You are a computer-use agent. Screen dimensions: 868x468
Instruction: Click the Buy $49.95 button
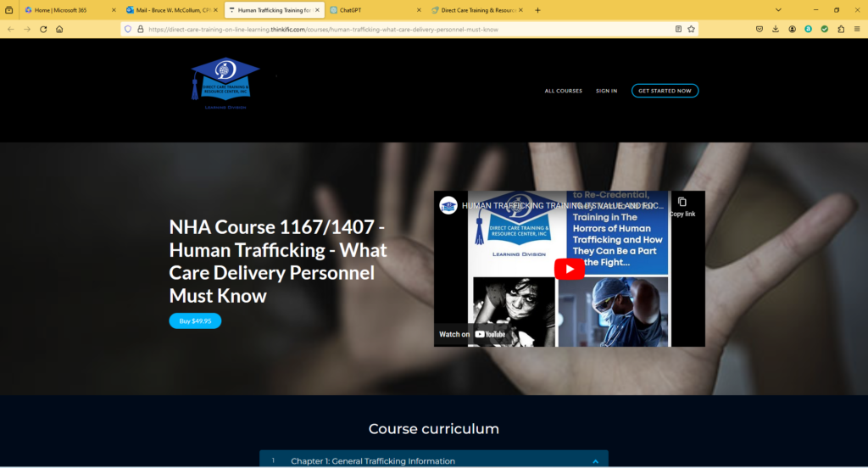coord(195,321)
